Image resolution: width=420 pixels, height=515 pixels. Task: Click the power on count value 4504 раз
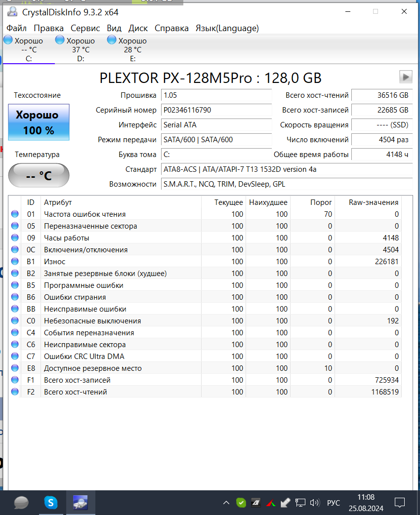pos(382,140)
